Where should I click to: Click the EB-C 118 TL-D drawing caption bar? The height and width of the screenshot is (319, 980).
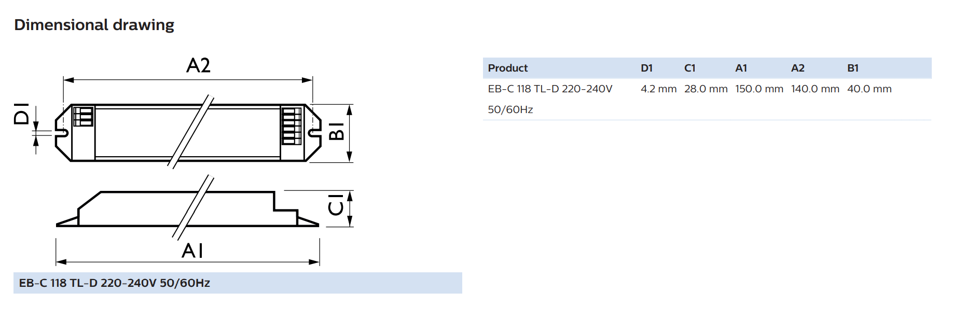pyautogui.click(x=238, y=283)
